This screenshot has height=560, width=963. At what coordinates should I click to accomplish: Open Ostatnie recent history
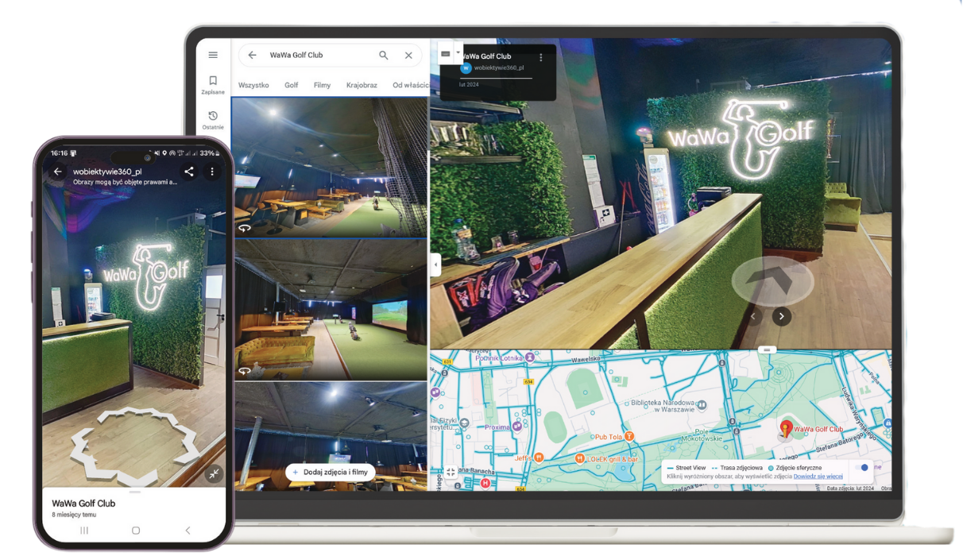click(x=213, y=120)
